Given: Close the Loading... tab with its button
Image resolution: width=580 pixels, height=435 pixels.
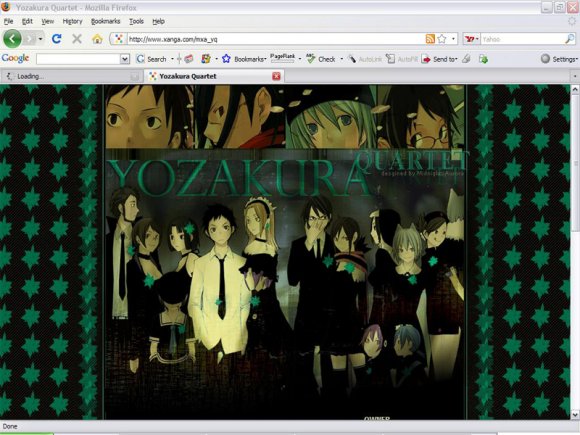Looking at the screenshot, I should point(135,77).
